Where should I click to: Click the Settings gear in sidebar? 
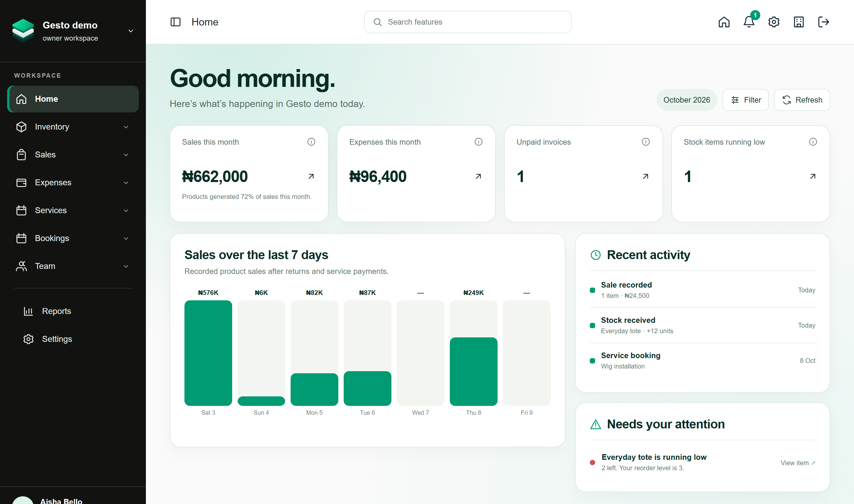28,339
